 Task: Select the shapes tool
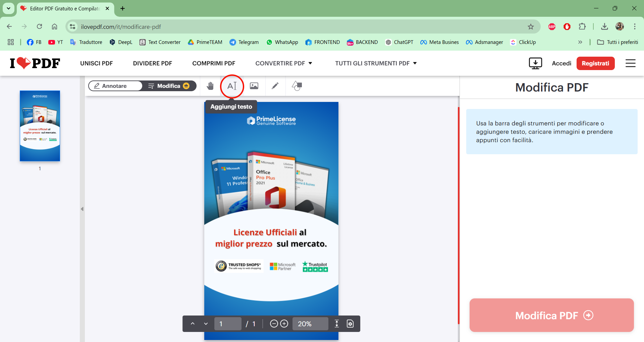click(297, 86)
